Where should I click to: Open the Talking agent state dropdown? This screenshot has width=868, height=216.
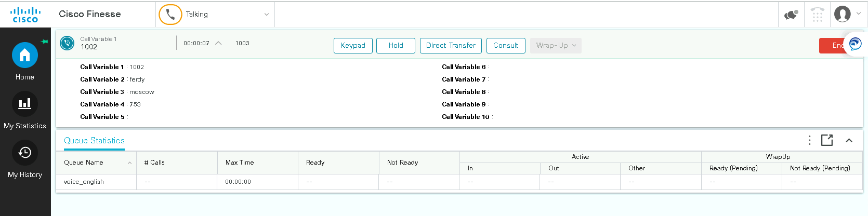(216, 15)
